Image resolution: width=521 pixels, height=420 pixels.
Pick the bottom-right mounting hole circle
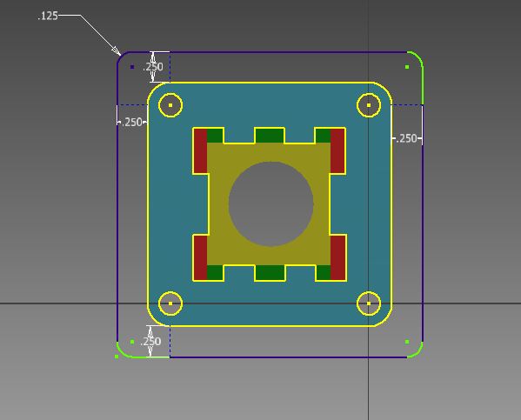pos(369,303)
